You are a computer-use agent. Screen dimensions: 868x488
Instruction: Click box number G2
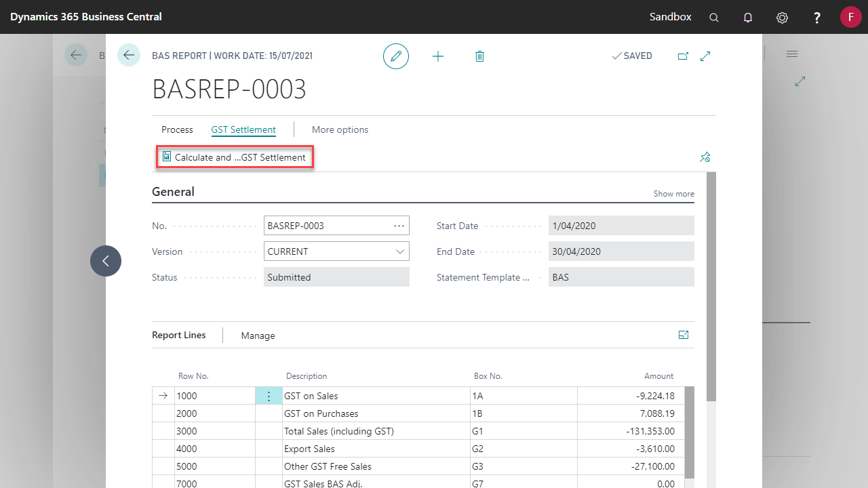(524, 449)
